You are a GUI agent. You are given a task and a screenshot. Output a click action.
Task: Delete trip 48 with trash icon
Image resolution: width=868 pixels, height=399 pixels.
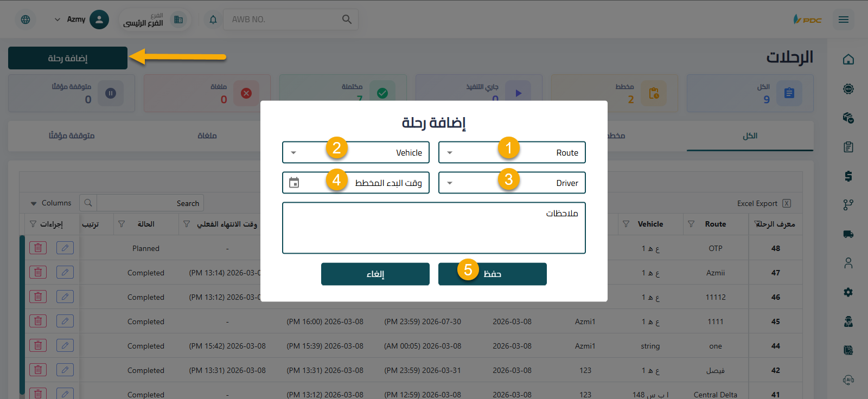point(38,248)
